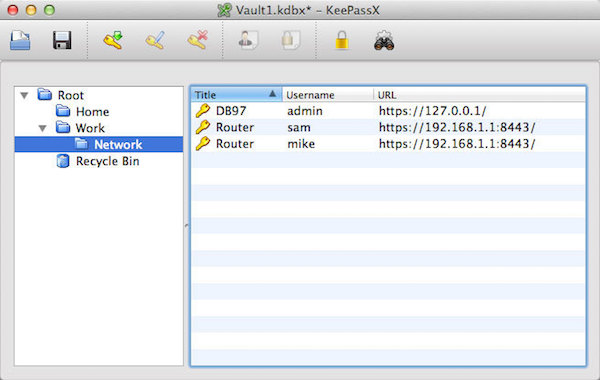Click the Network group folder icon

81,144
